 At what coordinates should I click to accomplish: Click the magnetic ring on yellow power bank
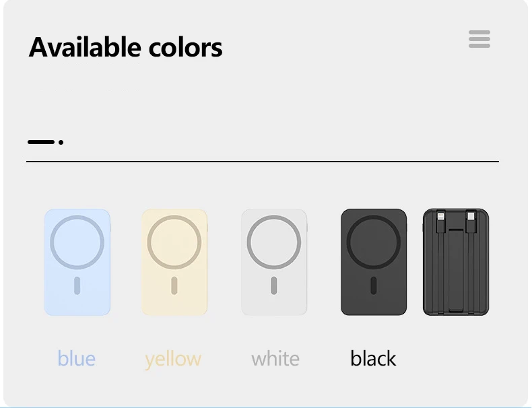point(174,242)
